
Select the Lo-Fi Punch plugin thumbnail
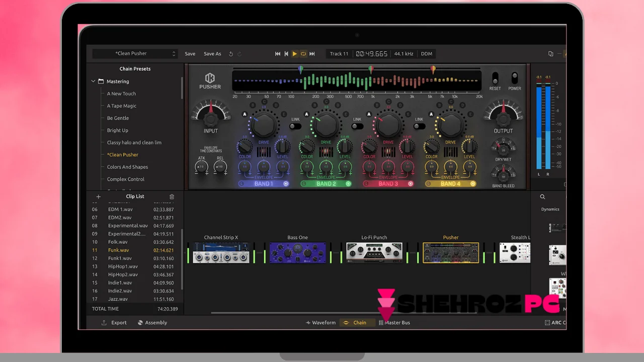pyautogui.click(x=374, y=253)
